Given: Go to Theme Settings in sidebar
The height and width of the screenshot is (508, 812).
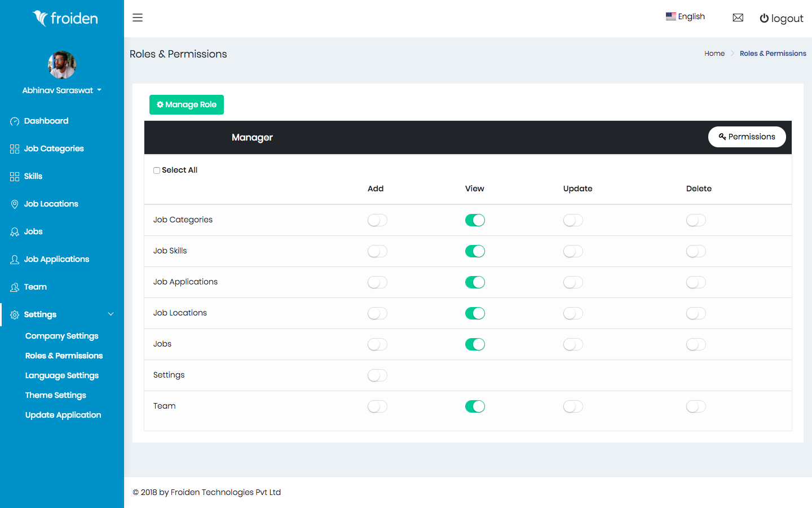Looking at the screenshot, I should (x=56, y=395).
